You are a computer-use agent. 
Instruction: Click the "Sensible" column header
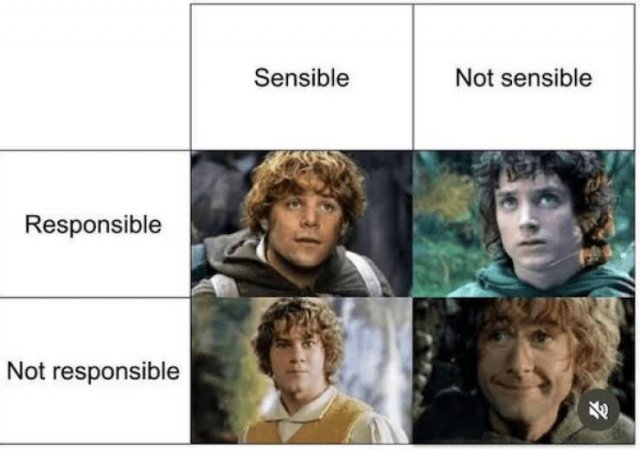[301, 78]
